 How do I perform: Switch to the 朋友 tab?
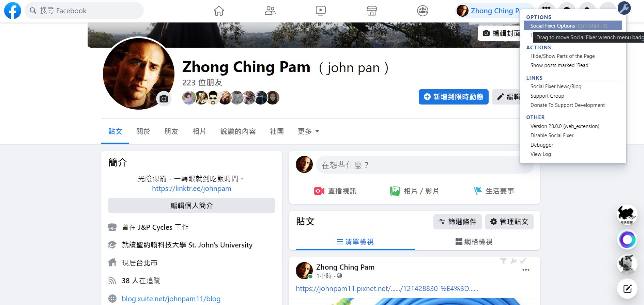[x=171, y=131]
